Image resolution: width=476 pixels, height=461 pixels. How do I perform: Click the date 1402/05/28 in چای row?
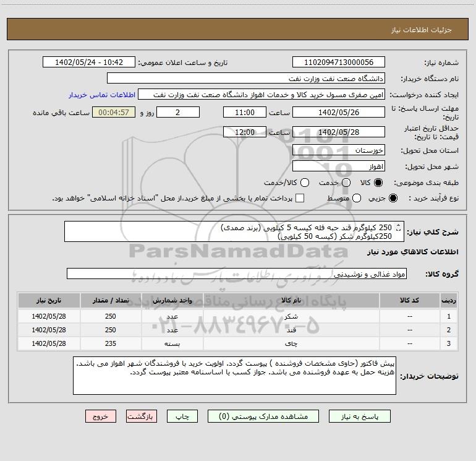[49, 343]
